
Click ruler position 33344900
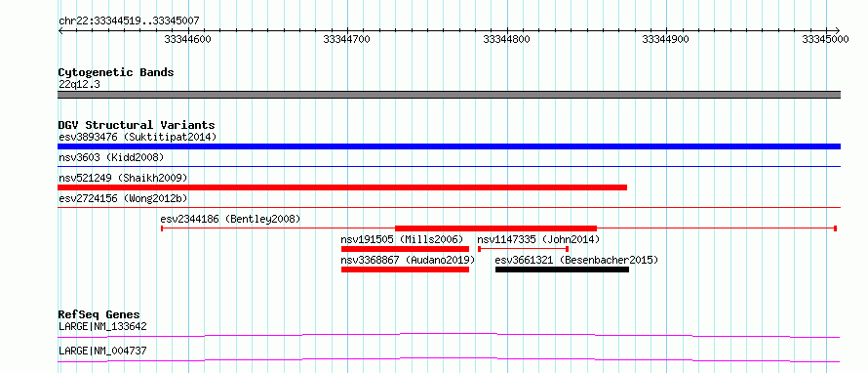(666, 39)
